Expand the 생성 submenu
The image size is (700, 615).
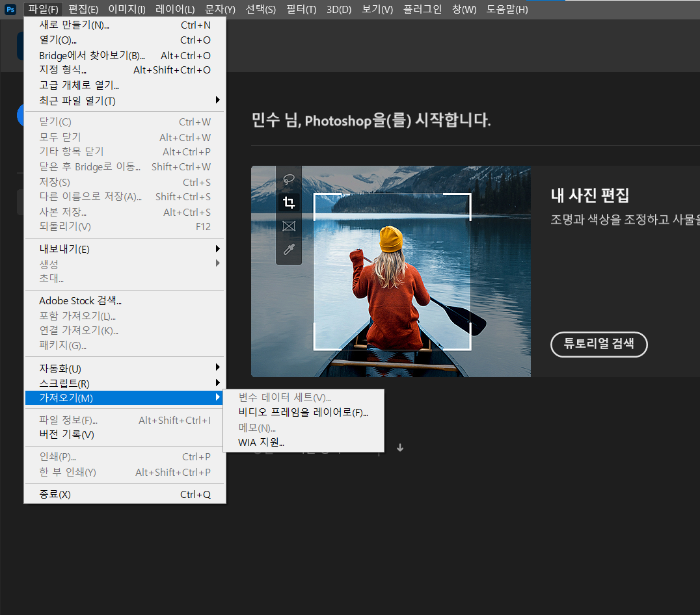[x=125, y=264]
